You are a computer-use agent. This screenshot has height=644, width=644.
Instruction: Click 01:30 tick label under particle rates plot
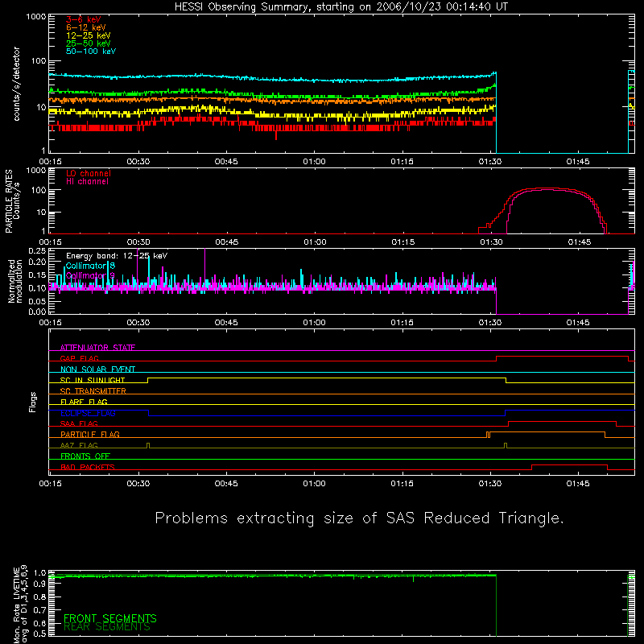pos(491,242)
